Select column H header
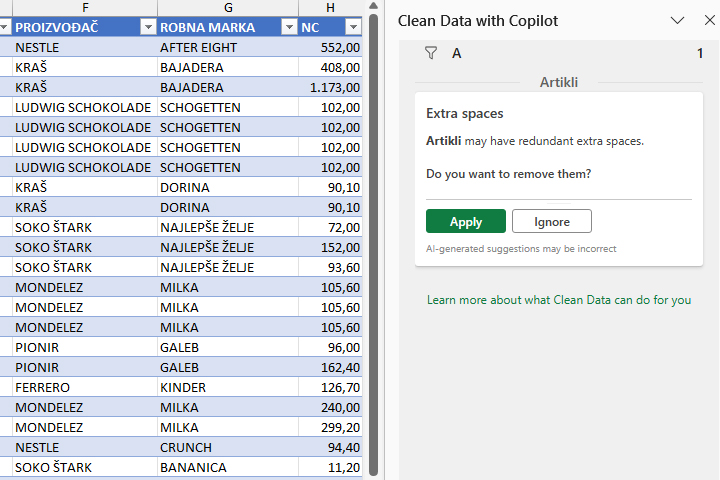This screenshot has width=720, height=480. [x=330, y=7]
